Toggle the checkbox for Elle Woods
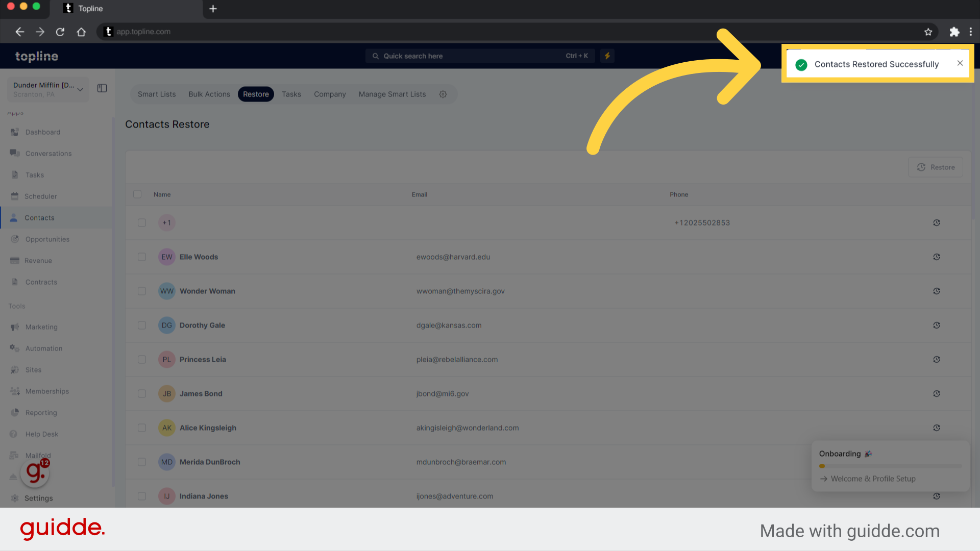This screenshot has height=551, width=980. click(x=141, y=256)
